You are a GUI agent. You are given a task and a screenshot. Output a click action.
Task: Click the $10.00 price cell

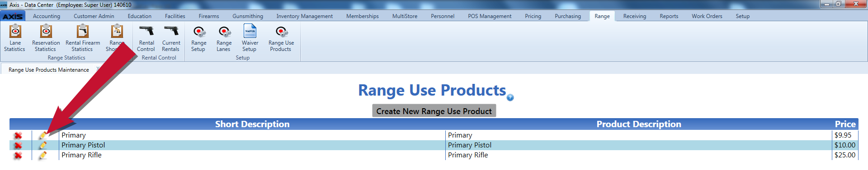coord(845,145)
